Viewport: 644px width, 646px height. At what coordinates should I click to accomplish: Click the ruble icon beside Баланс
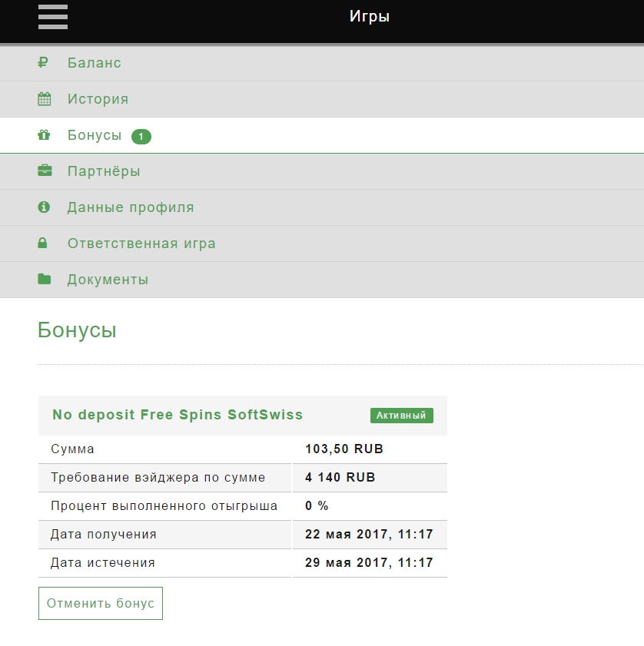click(43, 63)
